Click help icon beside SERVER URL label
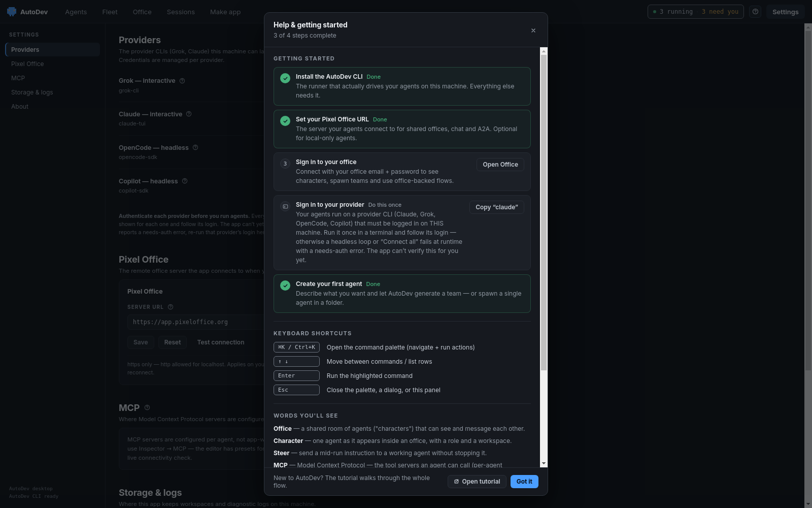Viewport: 812px width, 508px height. coord(171,307)
